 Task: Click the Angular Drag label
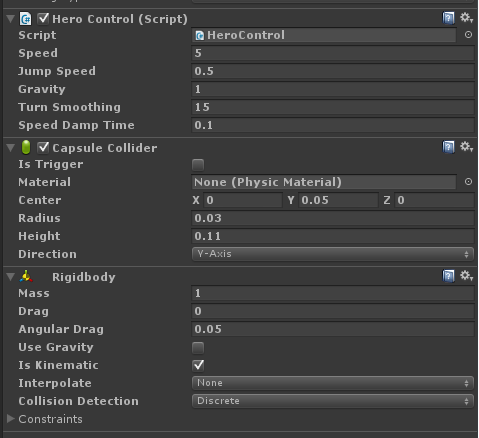pyautogui.click(x=61, y=329)
